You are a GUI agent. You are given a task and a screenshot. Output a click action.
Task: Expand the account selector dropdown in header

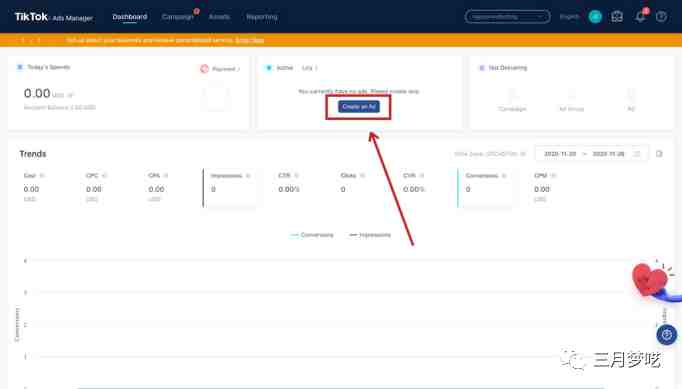pyautogui.click(x=507, y=17)
